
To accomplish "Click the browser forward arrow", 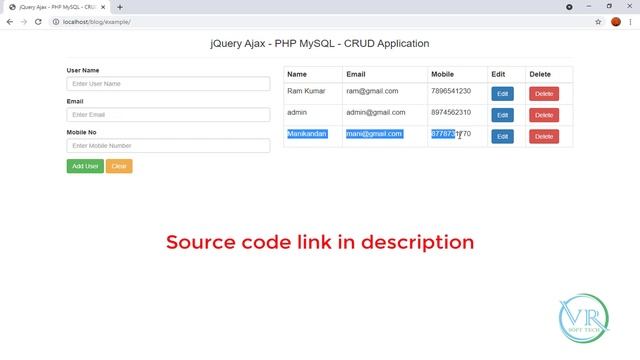I will 24,22.
